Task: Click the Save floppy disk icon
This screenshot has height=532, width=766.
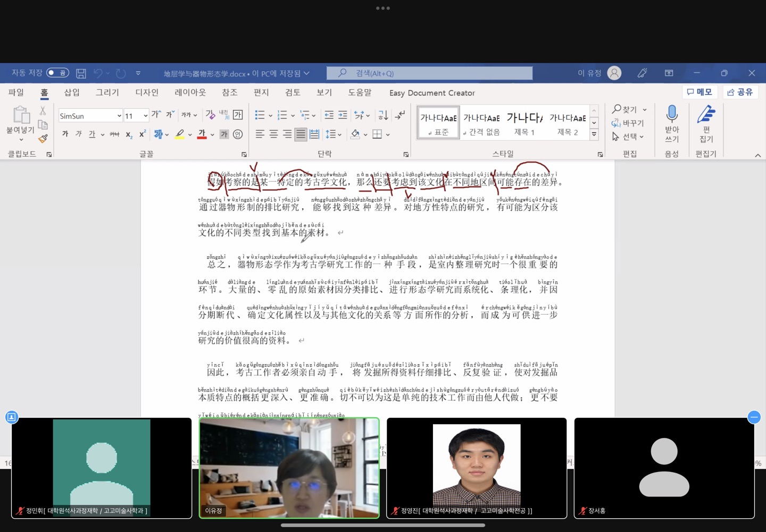Action: pos(81,73)
